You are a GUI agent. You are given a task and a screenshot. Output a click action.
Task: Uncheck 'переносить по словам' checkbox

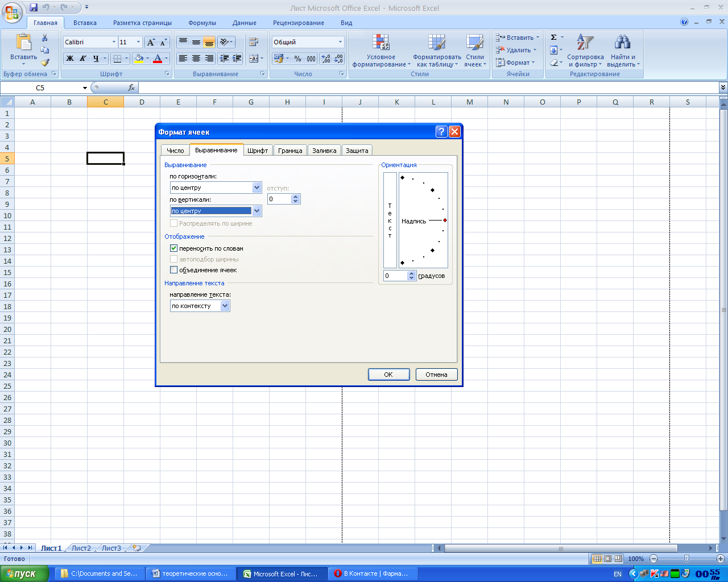pyautogui.click(x=174, y=248)
